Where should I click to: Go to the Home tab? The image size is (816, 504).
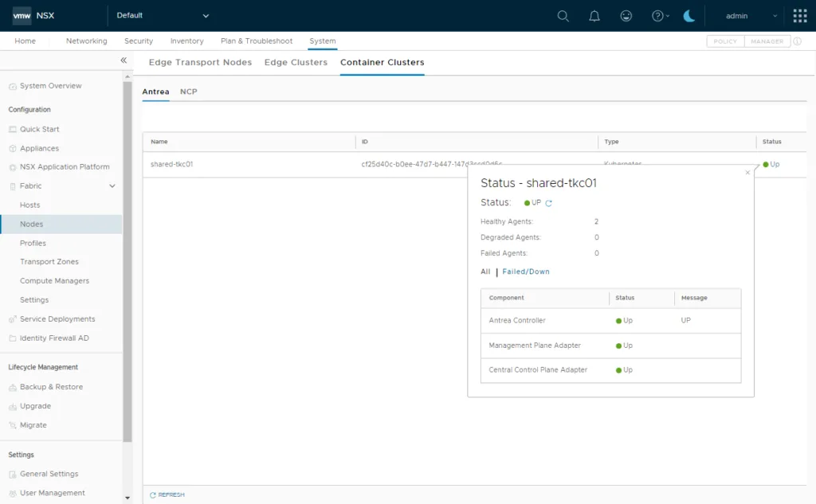25,41
